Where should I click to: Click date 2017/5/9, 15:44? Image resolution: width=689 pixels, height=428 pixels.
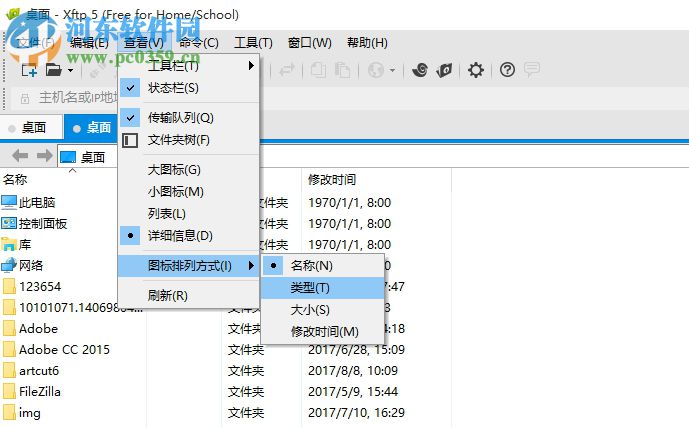(x=353, y=392)
